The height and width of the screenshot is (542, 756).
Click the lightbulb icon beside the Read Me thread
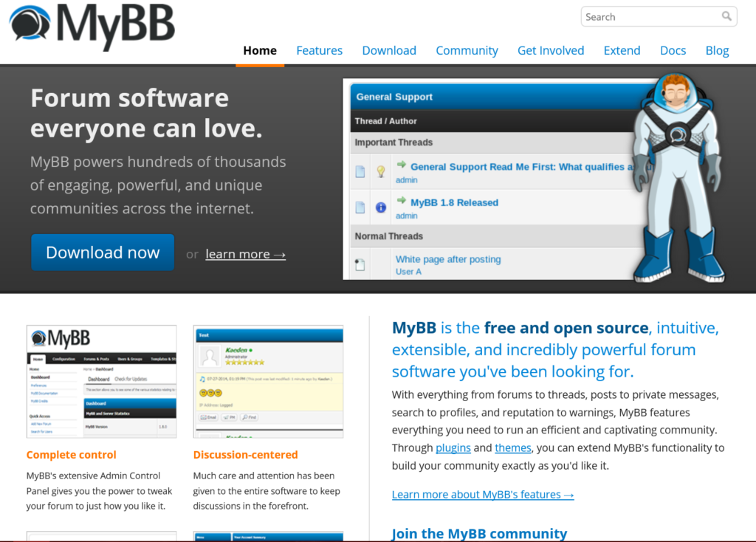click(380, 171)
